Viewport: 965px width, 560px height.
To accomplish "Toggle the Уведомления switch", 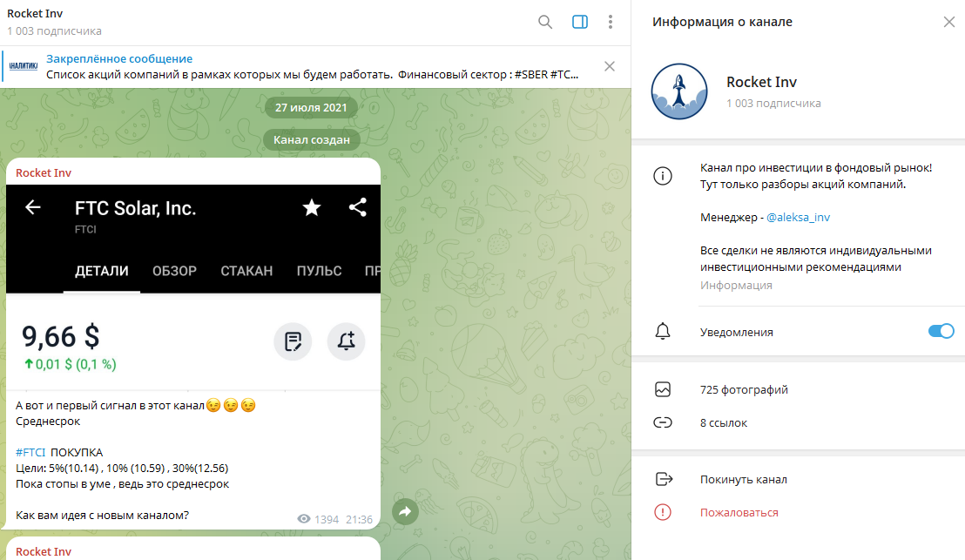I will coord(941,331).
